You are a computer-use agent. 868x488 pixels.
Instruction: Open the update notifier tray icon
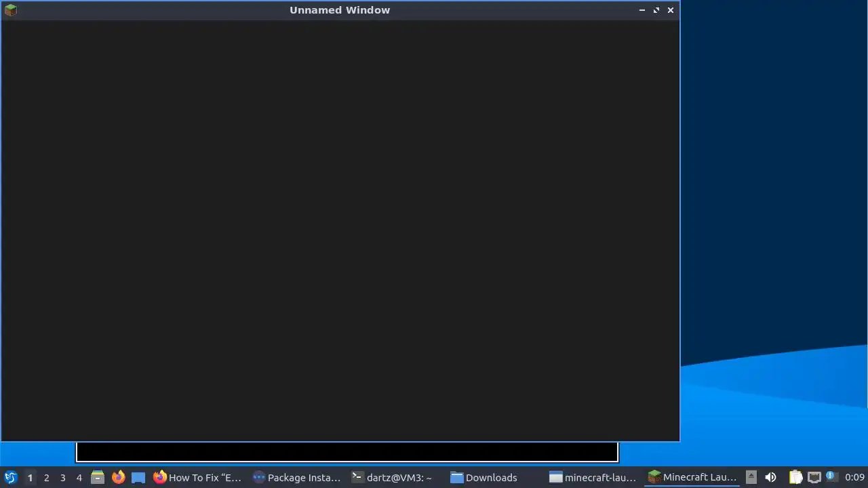click(831, 476)
